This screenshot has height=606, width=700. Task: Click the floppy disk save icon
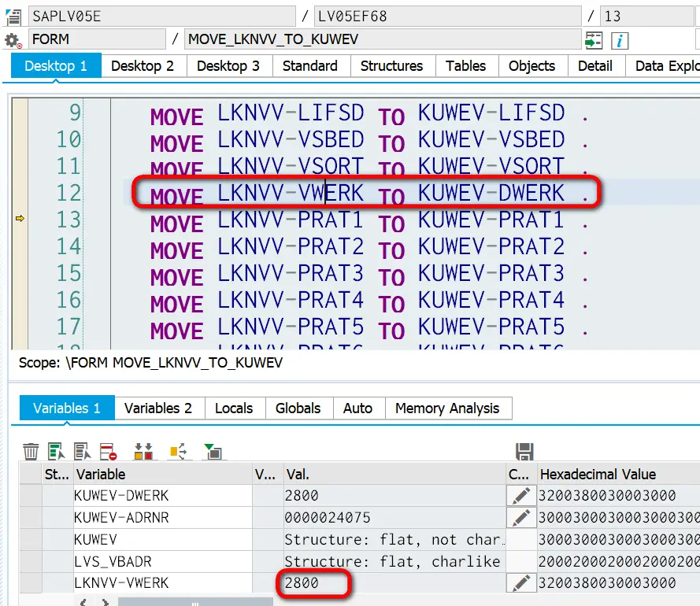[x=524, y=451]
